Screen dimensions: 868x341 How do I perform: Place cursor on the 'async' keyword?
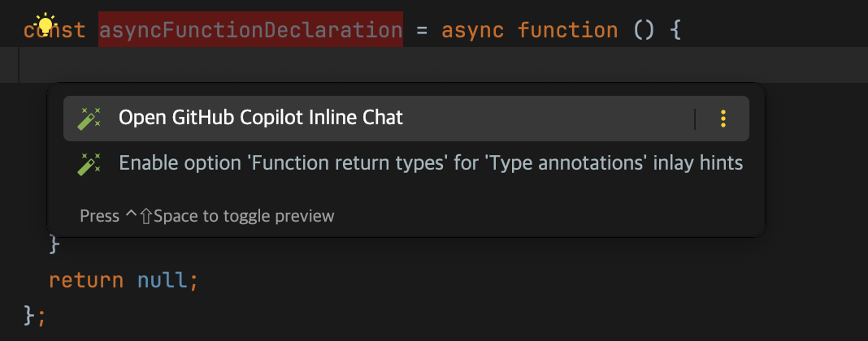point(472,31)
